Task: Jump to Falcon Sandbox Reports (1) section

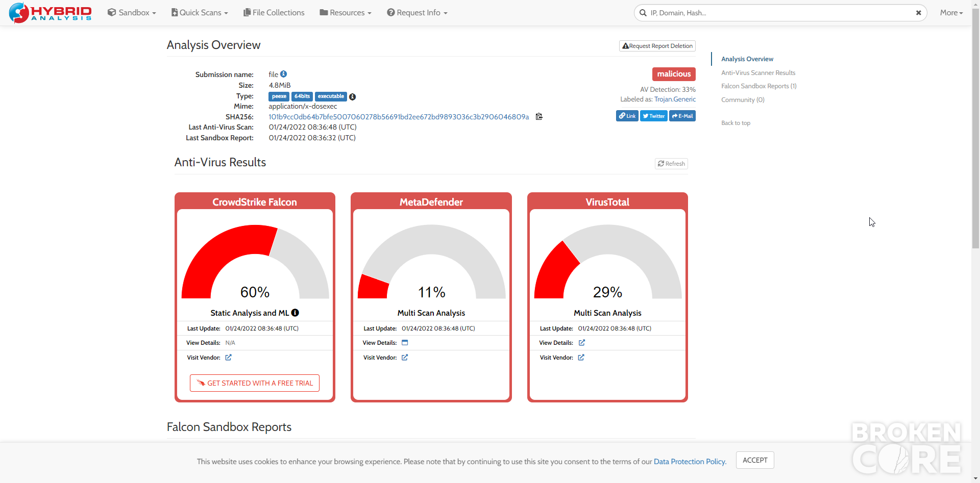Action: pyautogui.click(x=759, y=86)
